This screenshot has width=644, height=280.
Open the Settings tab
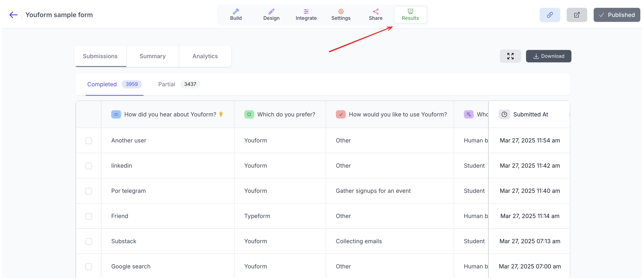[341, 15]
